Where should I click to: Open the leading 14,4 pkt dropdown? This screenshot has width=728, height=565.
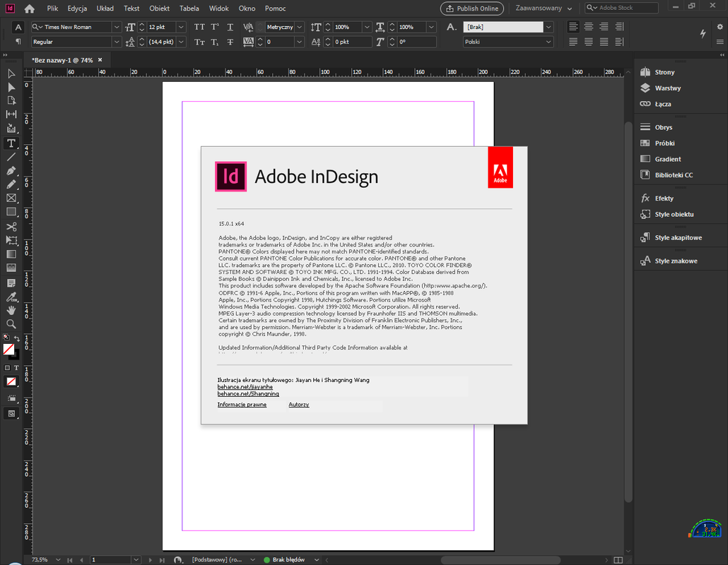(x=181, y=42)
